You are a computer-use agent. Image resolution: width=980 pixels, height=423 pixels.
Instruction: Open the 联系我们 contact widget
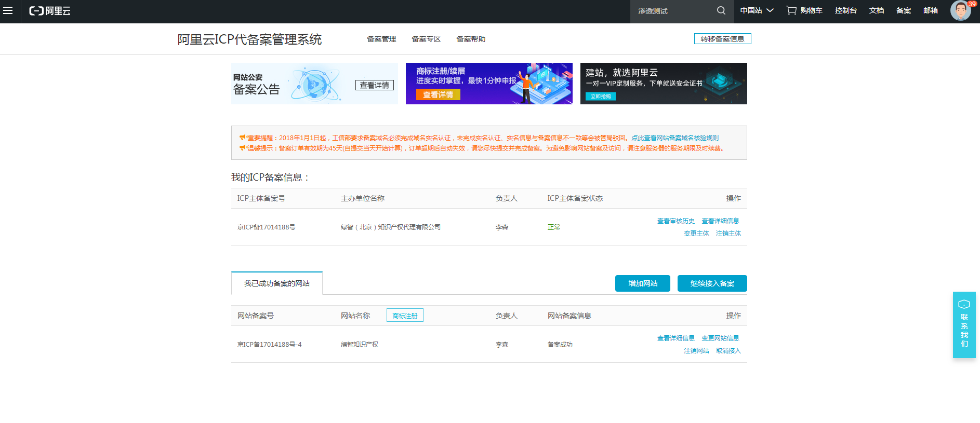964,325
